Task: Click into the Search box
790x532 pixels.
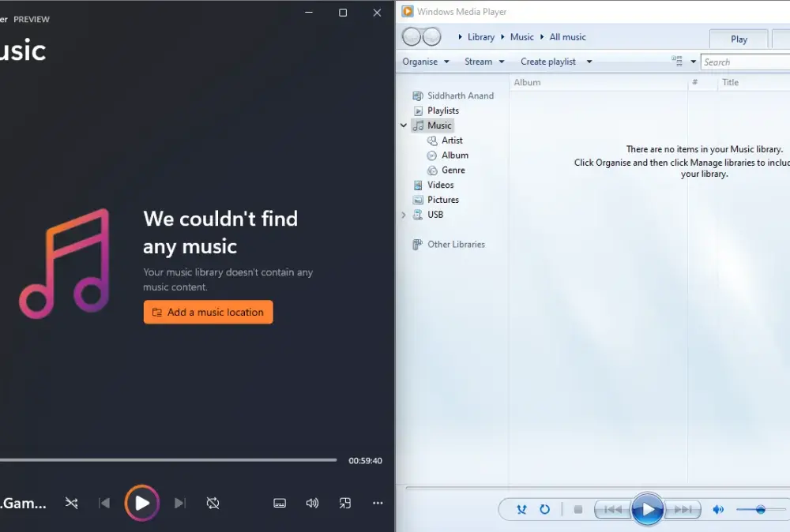Action: [x=745, y=62]
